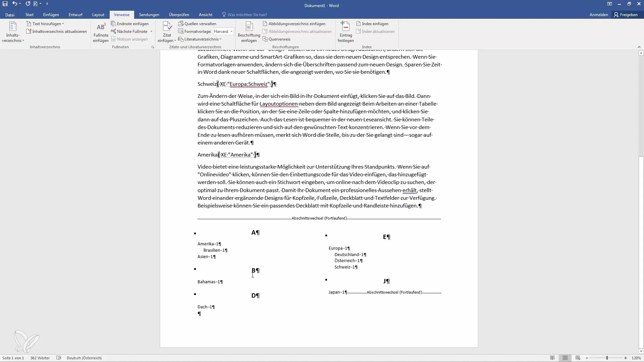Adjust the zoom slider handle
This screenshot has width=644, height=362.
(x=607, y=358)
